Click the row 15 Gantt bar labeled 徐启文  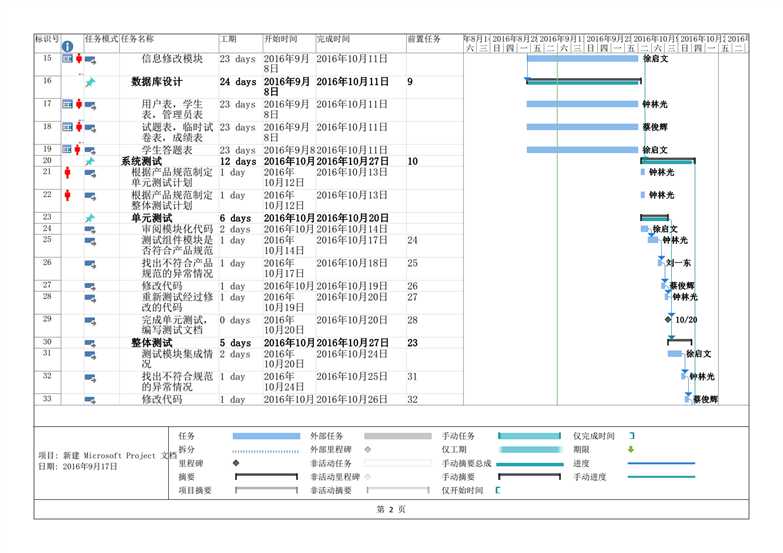583,58
